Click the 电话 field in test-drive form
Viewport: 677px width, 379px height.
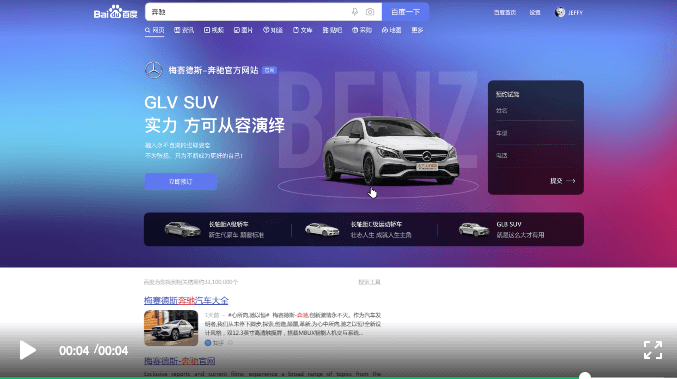(535, 155)
